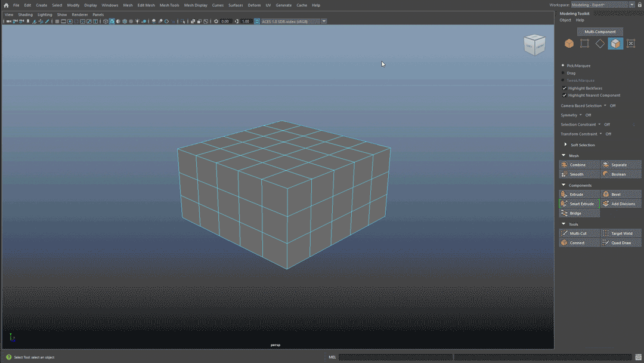
Task: Select the Drag radio option
Action: (563, 73)
